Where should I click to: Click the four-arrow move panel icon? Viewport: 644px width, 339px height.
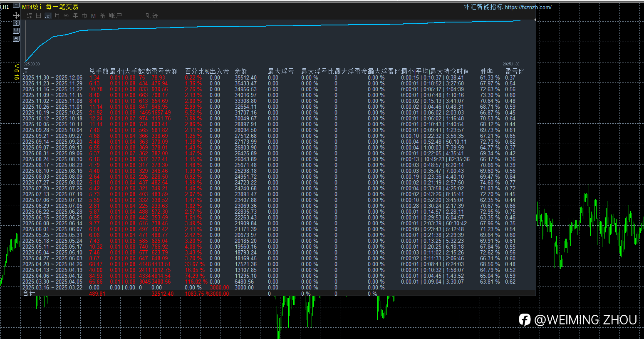[x=16, y=15]
